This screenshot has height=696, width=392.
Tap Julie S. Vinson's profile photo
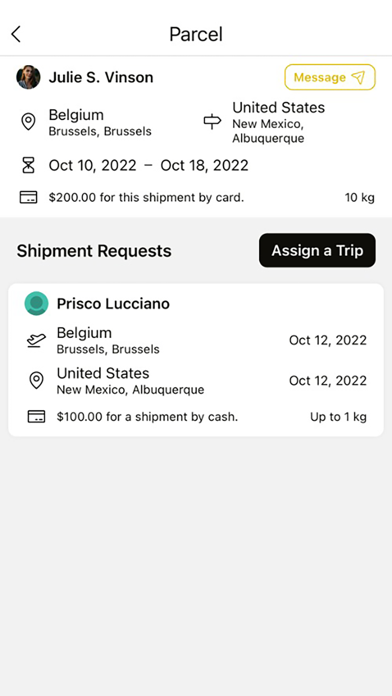click(x=28, y=77)
